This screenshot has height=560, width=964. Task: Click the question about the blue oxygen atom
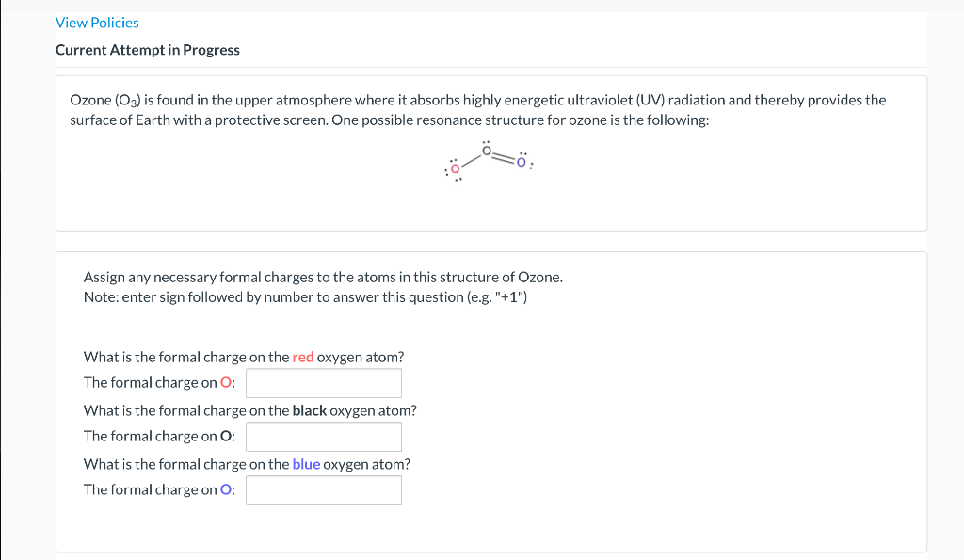pos(247,464)
